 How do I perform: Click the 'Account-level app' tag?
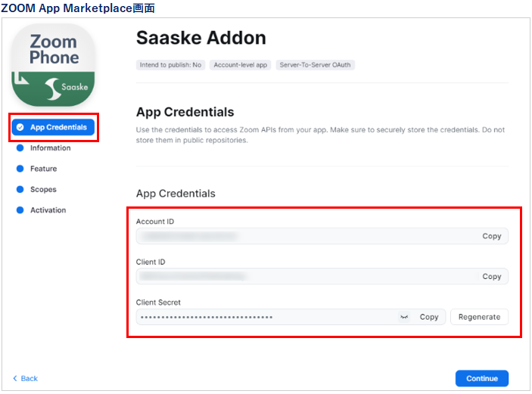(240, 65)
